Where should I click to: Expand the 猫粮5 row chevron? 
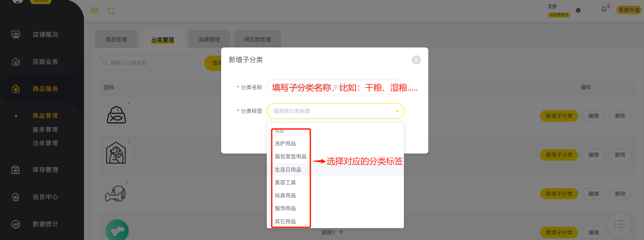tap(341, 232)
